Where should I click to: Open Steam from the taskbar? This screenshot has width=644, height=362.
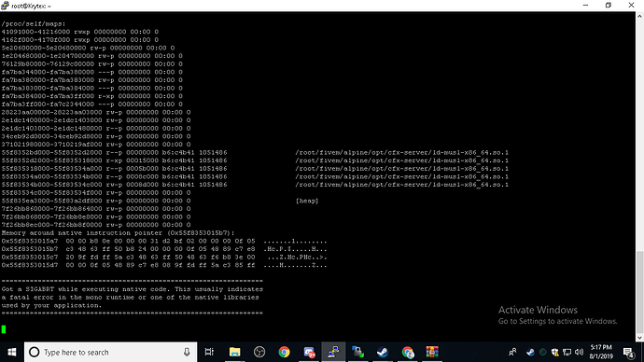pos(383,352)
